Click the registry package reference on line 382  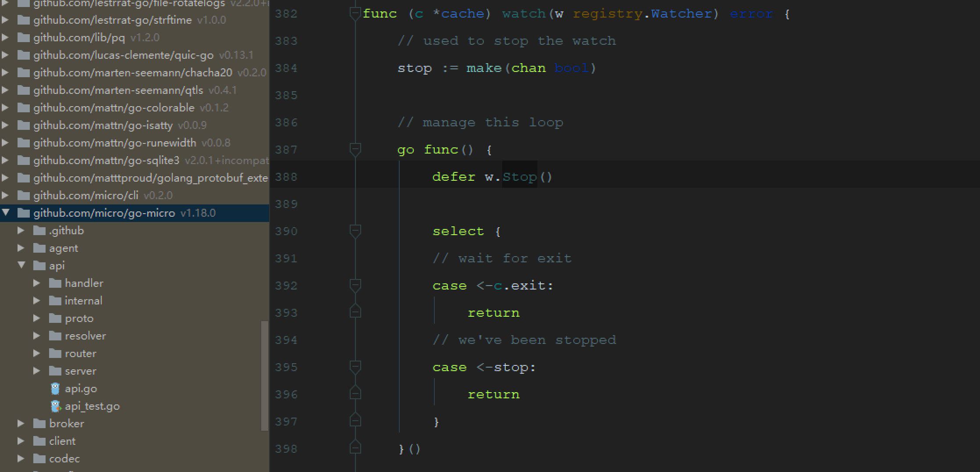(607, 14)
